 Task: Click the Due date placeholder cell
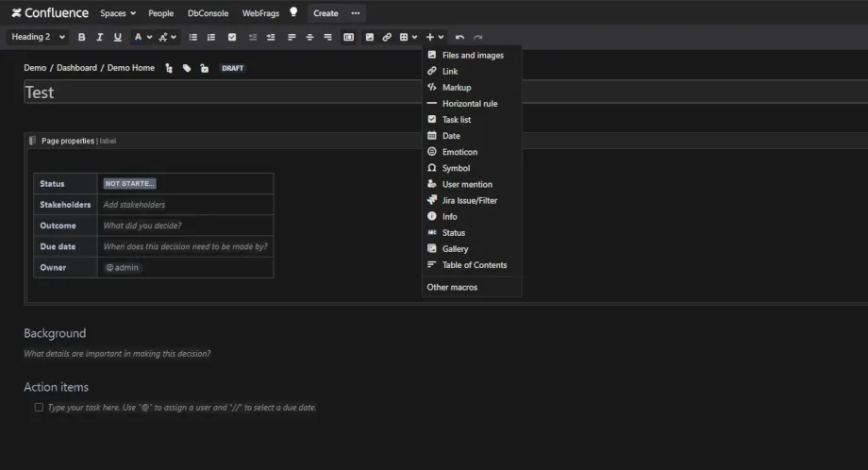pyautogui.click(x=186, y=246)
